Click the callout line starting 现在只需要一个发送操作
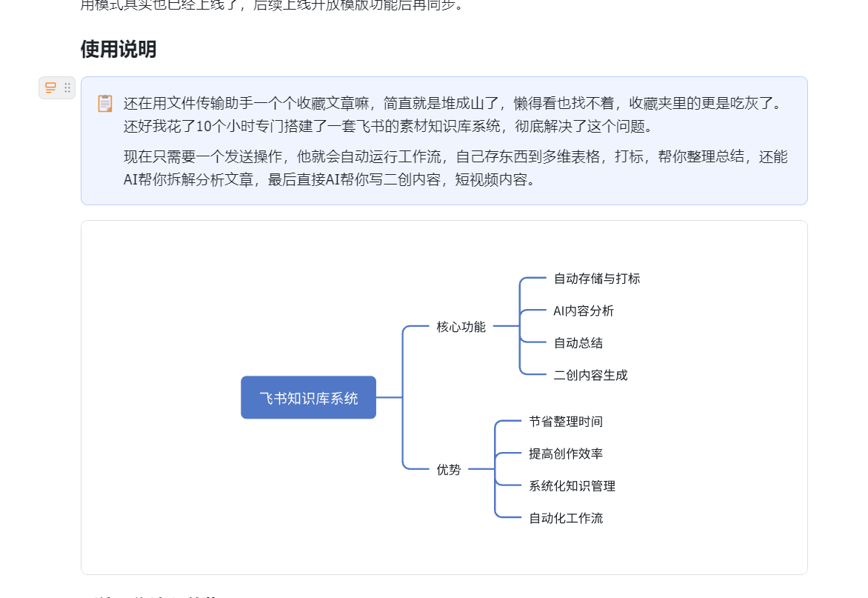The height and width of the screenshot is (598, 868). coord(455,156)
